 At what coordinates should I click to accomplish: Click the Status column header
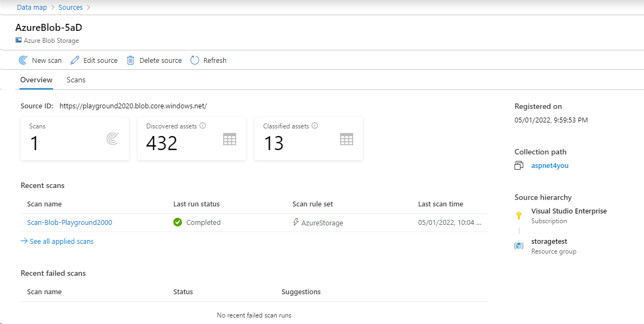(x=183, y=292)
